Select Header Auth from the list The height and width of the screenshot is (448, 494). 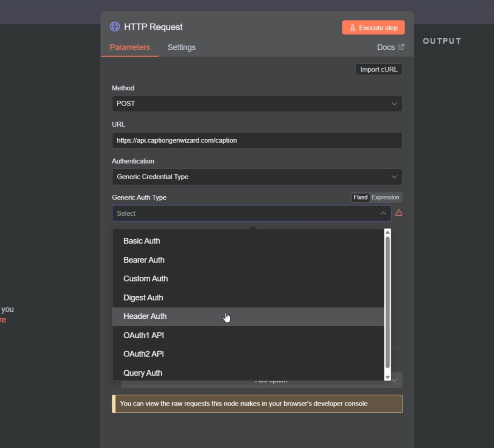pyautogui.click(x=145, y=316)
